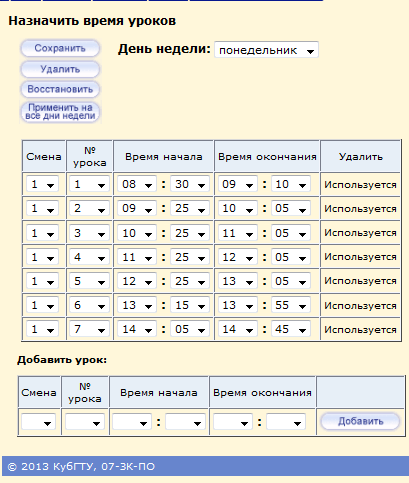Open the lesson number dropdown showing 6

(89, 305)
